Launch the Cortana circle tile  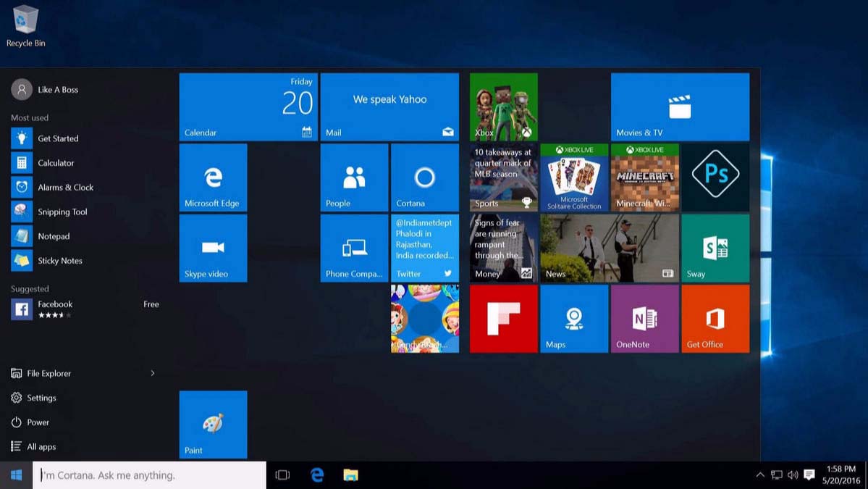click(424, 177)
